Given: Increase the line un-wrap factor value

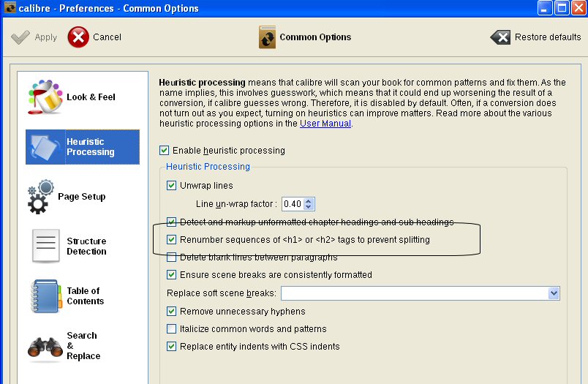Looking at the screenshot, I should click(309, 200).
